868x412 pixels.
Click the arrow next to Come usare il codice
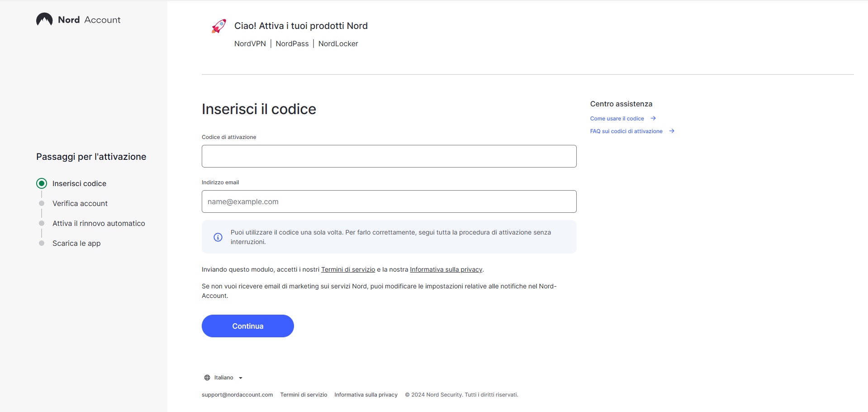click(653, 118)
